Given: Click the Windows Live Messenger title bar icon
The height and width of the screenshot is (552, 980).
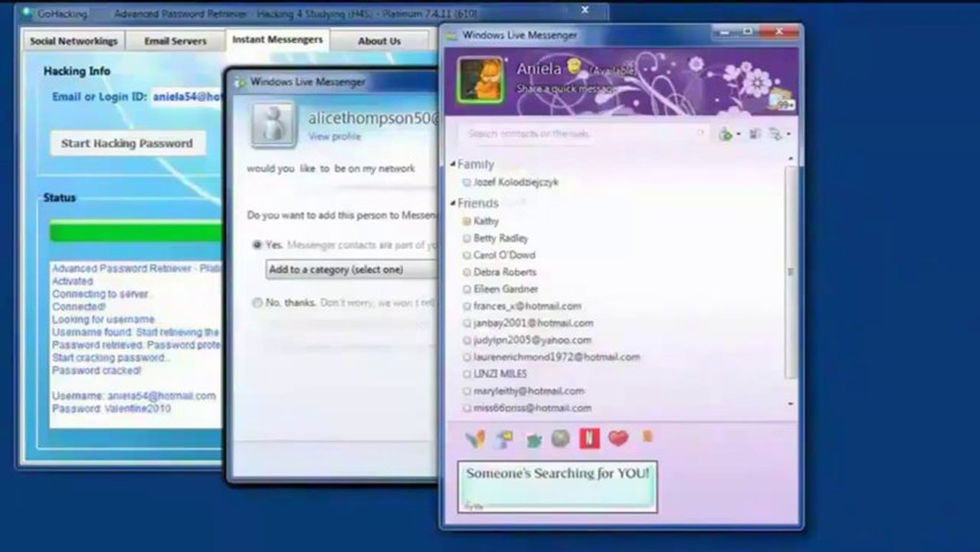Looking at the screenshot, I should tap(451, 35).
